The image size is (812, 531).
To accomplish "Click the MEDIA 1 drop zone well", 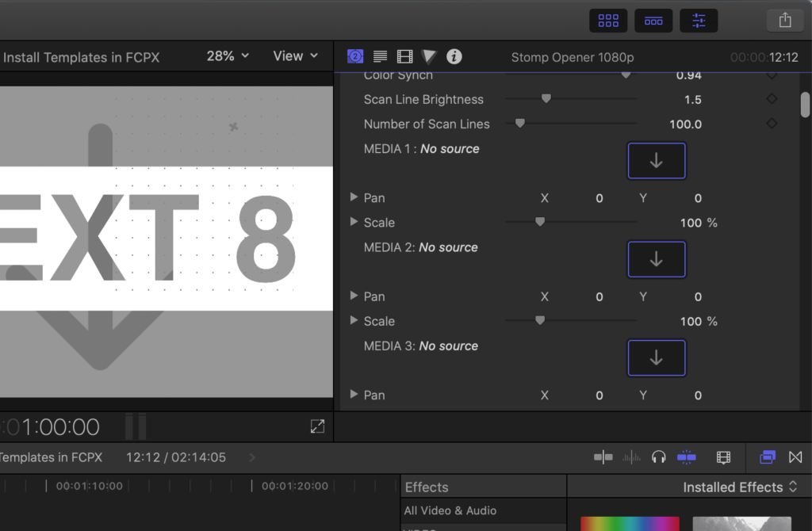I will (656, 160).
